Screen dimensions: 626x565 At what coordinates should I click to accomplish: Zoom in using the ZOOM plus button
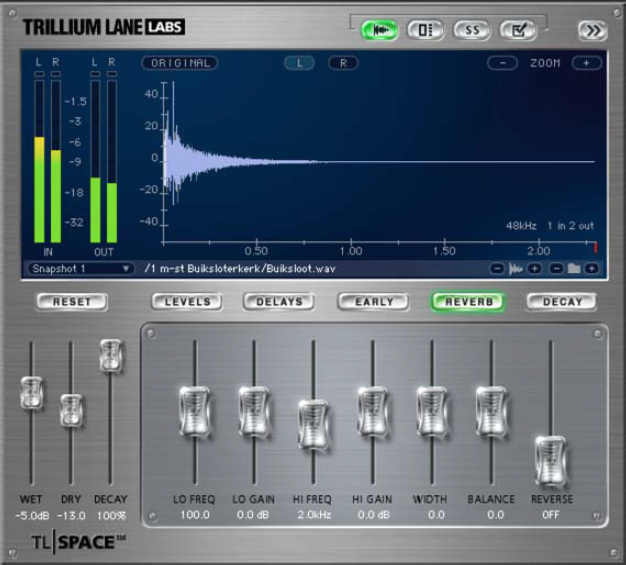tap(586, 63)
